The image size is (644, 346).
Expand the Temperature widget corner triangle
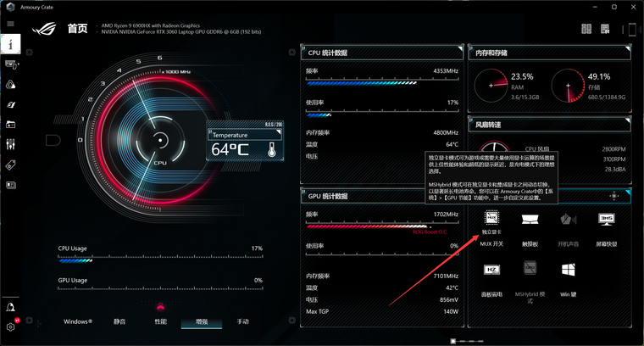(x=279, y=132)
